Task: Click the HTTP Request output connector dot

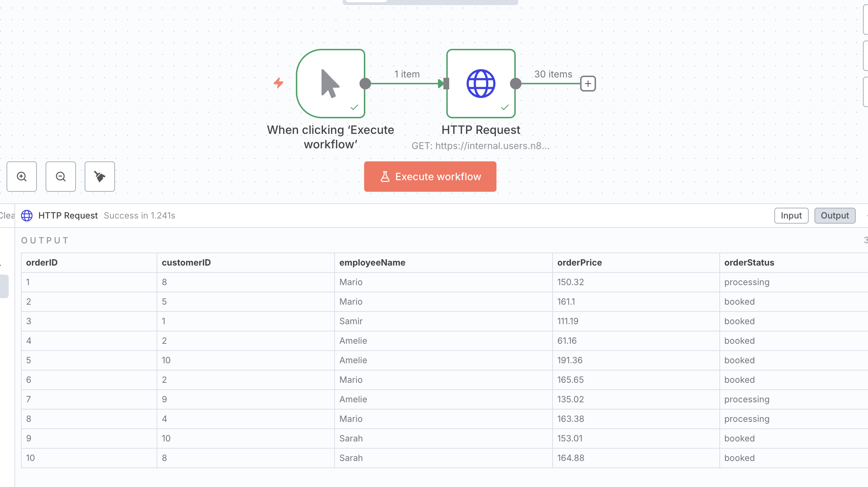Action: click(516, 84)
